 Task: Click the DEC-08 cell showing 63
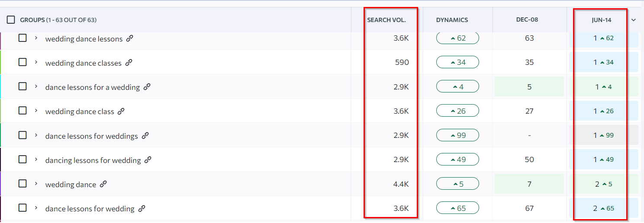(x=529, y=38)
